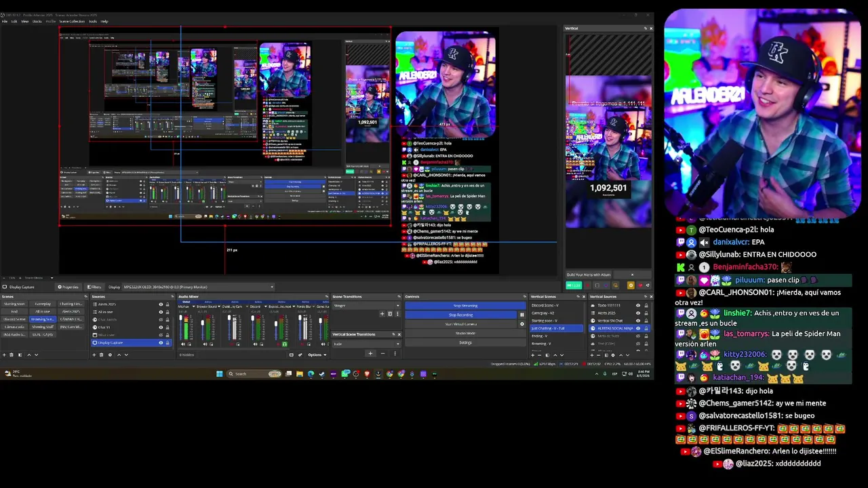The width and height of the screenshot is (868, 488).
Task: Open OBS Settings from Controls
Action: (465, 342)
